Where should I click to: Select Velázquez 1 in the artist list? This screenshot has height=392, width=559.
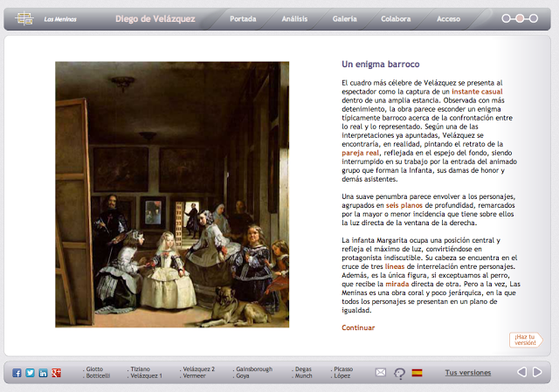click(146, 376)
